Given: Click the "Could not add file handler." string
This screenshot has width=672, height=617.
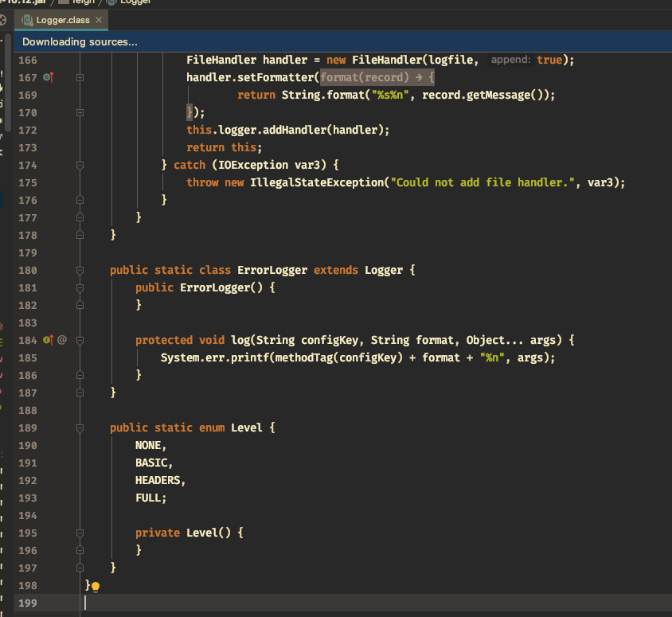Looking at the screenshot, I should point(483,182).
